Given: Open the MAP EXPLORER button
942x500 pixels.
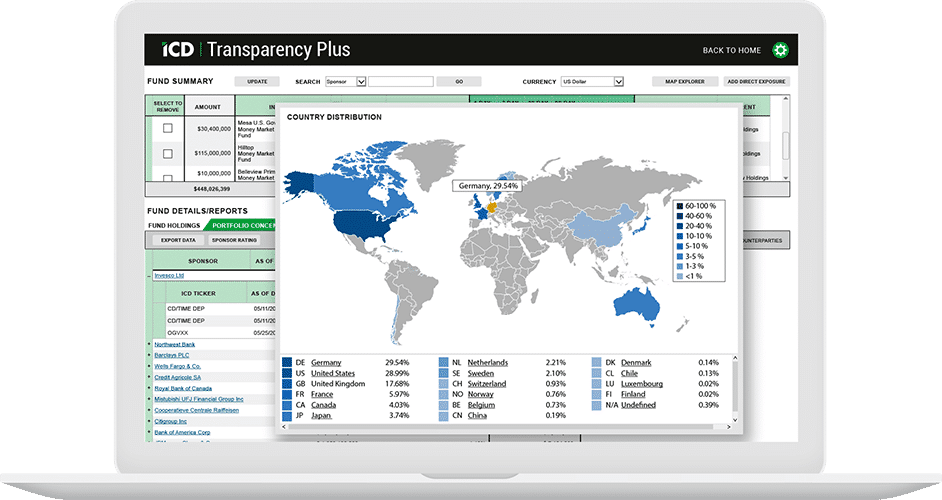Looking at the screenshot, I should 684,82.
